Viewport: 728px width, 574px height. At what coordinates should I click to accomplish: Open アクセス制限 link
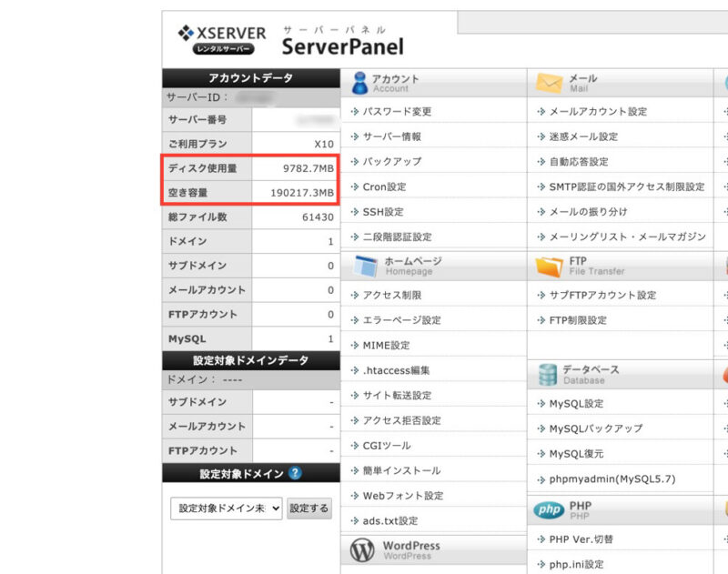(x=392, y=295)
